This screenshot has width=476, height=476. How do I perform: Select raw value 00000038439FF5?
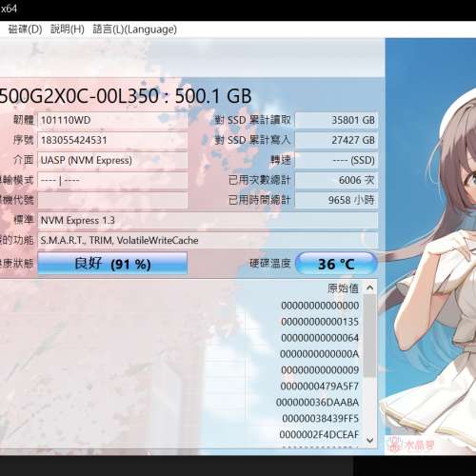click(x=321, y=418)
